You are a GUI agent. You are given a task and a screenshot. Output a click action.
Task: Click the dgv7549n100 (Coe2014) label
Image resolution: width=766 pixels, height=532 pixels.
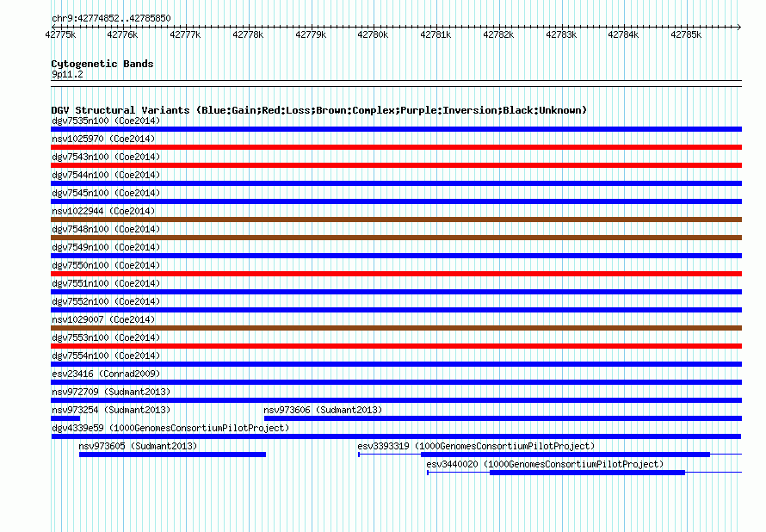pyautogui.click(x=106, y=247)
